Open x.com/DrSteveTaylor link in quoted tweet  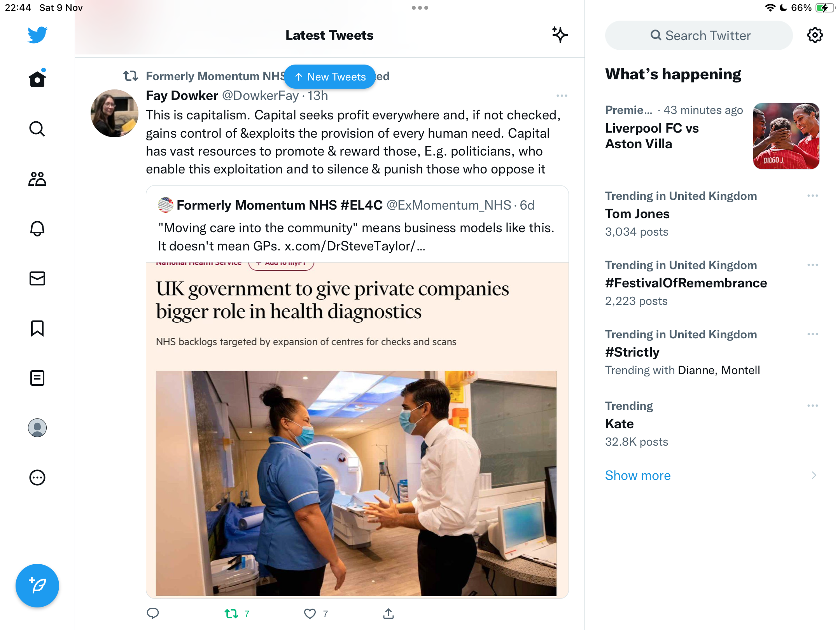(x=355, y=246)
